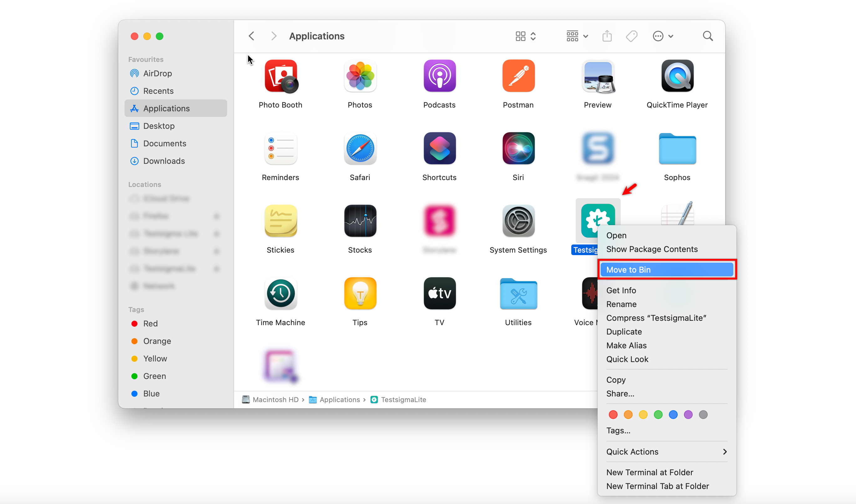Click the Finder search icon
The width and height of the screenshot is (856, 504).
[707, 36]
